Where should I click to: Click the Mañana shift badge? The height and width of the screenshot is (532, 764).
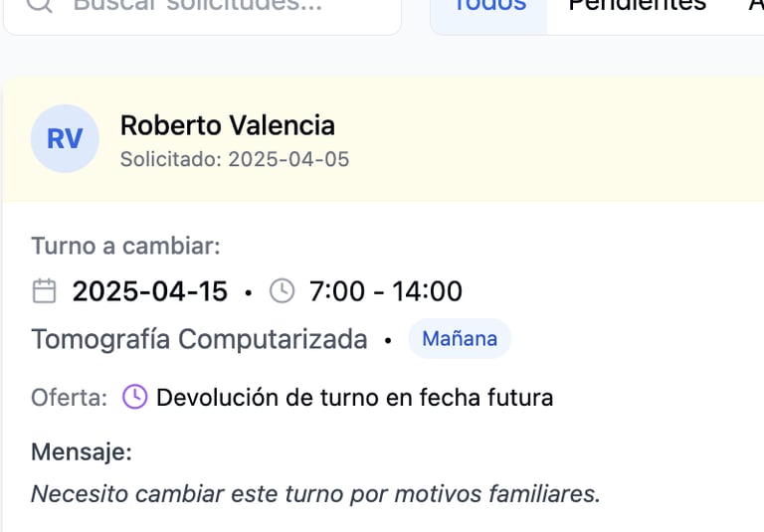(460, 339)
